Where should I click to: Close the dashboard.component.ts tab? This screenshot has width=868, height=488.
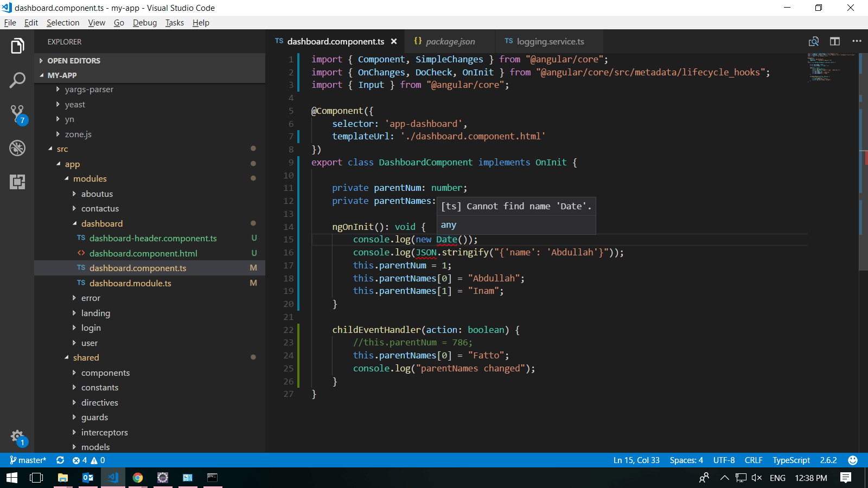tap(394, 41)
